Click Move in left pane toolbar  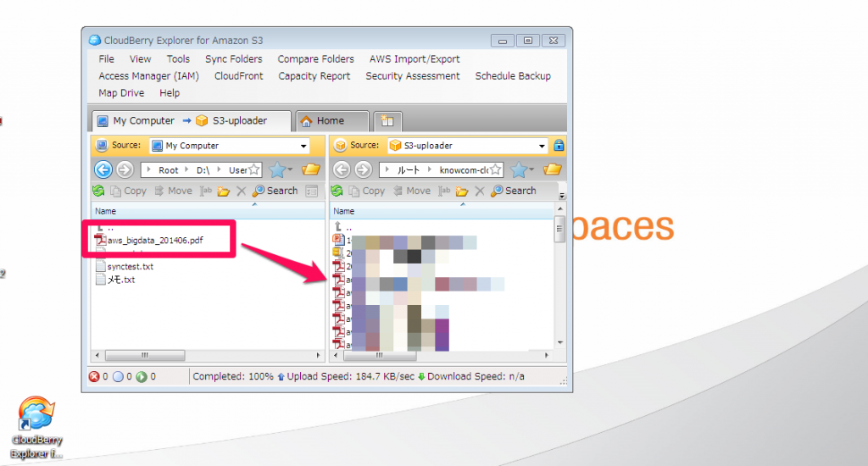tap(173, 191)
